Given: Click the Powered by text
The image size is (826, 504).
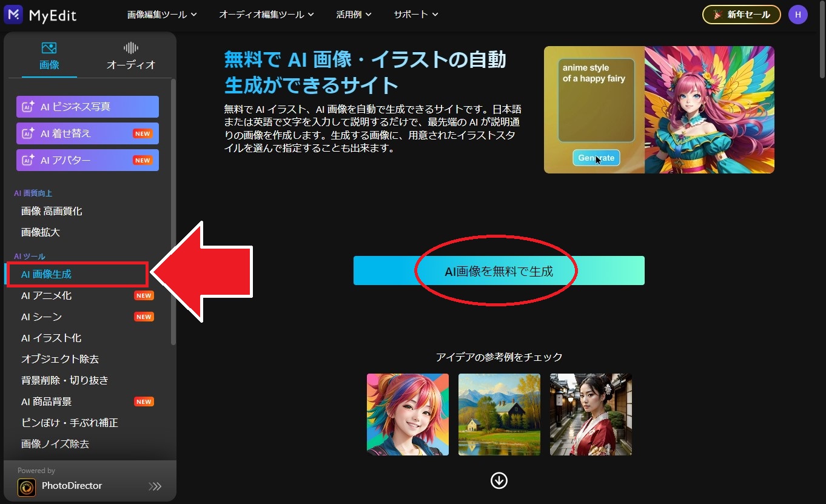Looking at the screenshot, I should 36,471.
